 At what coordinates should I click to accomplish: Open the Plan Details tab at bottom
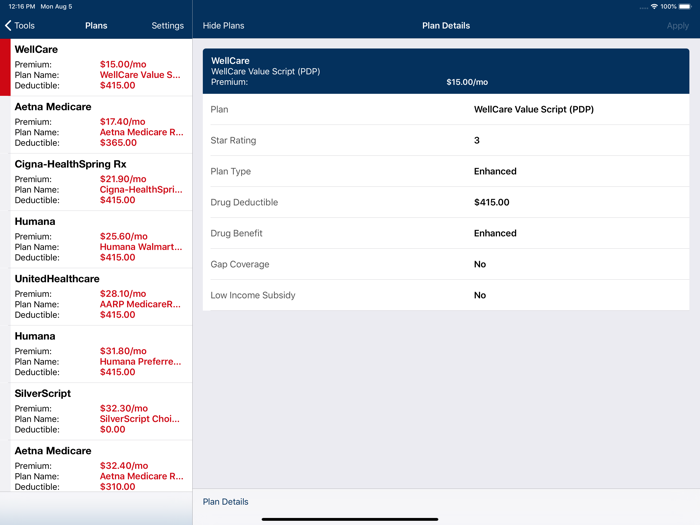point(225,501)
